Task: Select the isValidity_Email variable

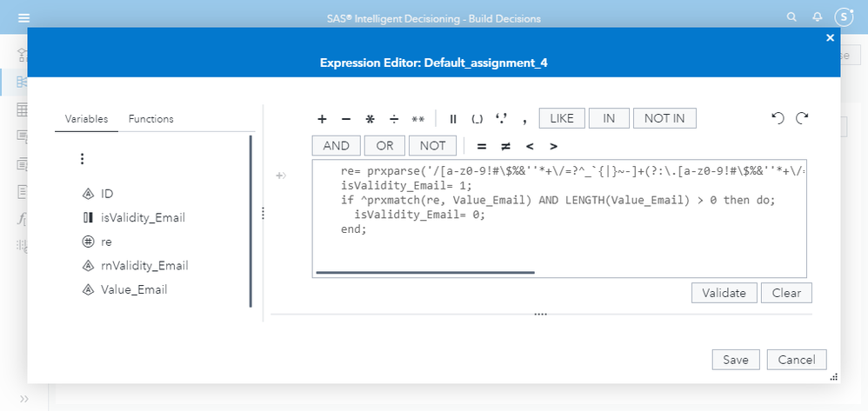Action: (x=143, y=217)
